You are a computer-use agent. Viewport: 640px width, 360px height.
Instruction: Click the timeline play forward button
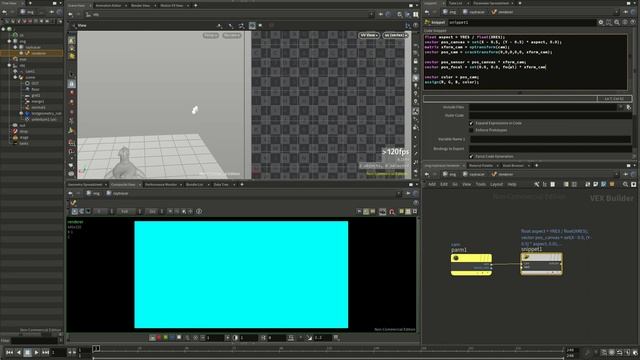[x=36, y=352]
